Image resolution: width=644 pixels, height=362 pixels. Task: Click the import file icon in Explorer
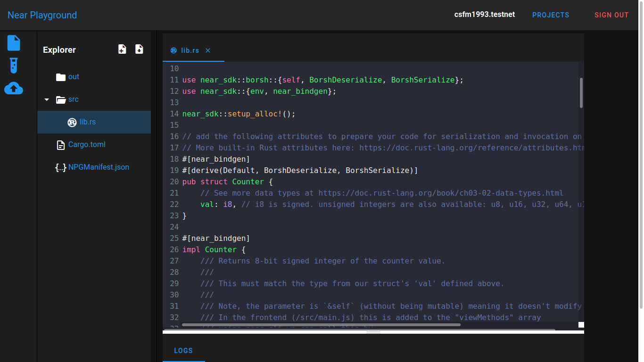coord(139,49)
